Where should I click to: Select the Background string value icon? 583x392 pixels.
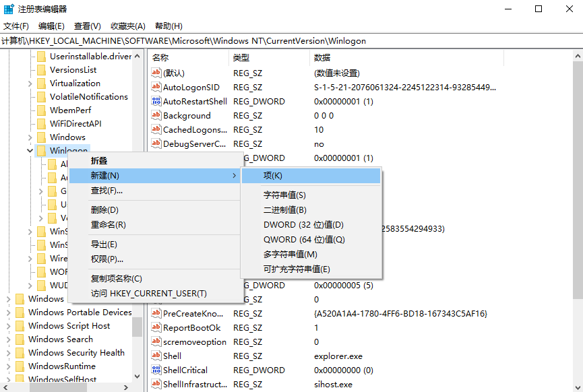point(156,116)
